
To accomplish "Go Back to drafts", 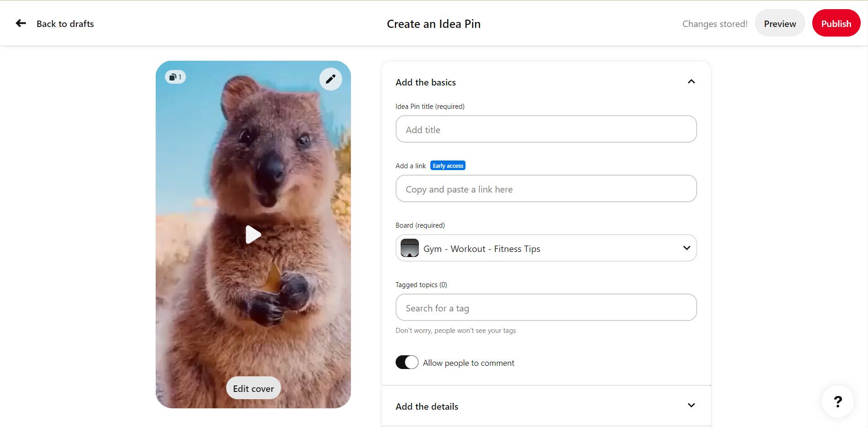I will click(x=65, y=23).
